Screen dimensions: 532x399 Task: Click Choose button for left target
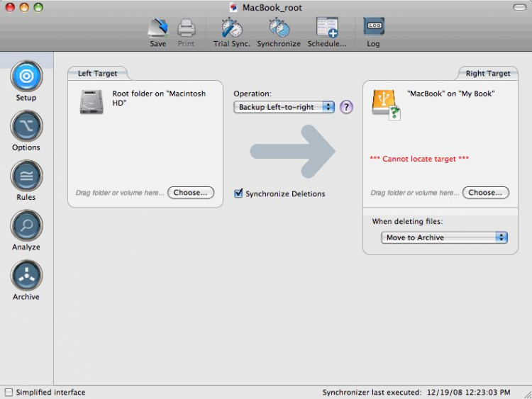[x=191, y=193]
